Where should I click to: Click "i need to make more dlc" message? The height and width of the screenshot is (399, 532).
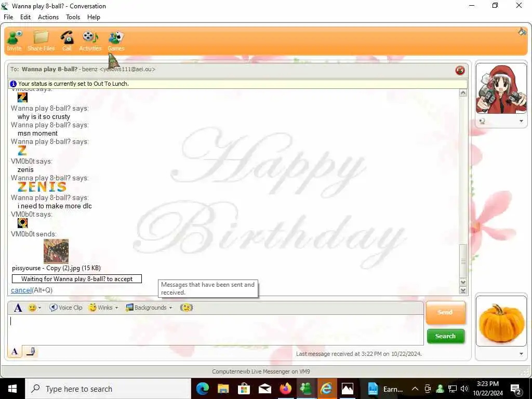tap(55, 206)
